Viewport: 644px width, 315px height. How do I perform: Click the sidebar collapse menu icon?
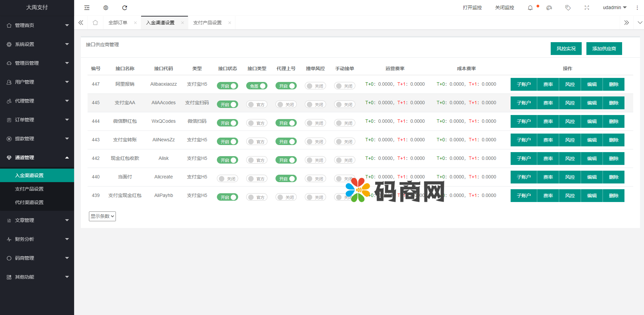(x=87, y=8)
